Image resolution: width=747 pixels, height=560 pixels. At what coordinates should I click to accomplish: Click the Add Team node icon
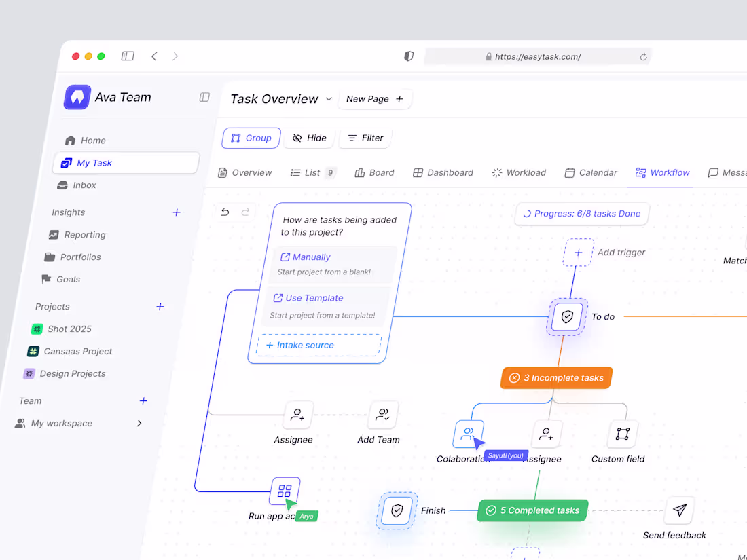(x=382, y=415)
